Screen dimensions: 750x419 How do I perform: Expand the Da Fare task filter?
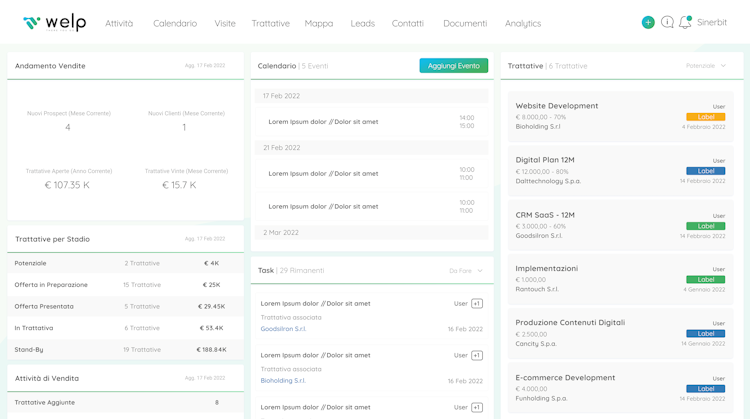click(x=466, y=271)
